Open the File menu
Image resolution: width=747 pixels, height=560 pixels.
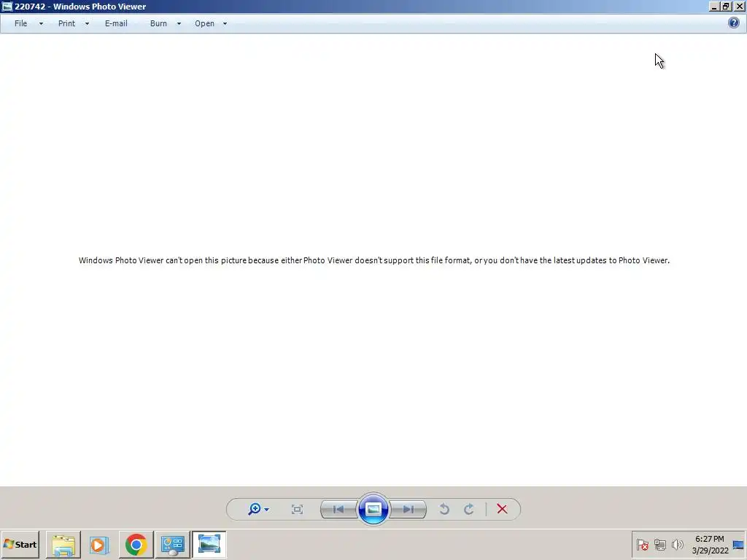pos(20,23)
